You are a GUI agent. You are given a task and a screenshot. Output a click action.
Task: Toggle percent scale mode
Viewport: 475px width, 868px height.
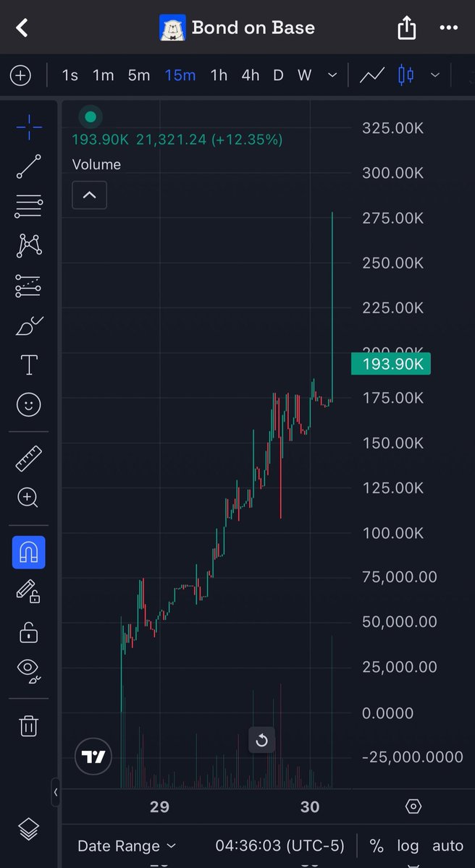(377, 846)
